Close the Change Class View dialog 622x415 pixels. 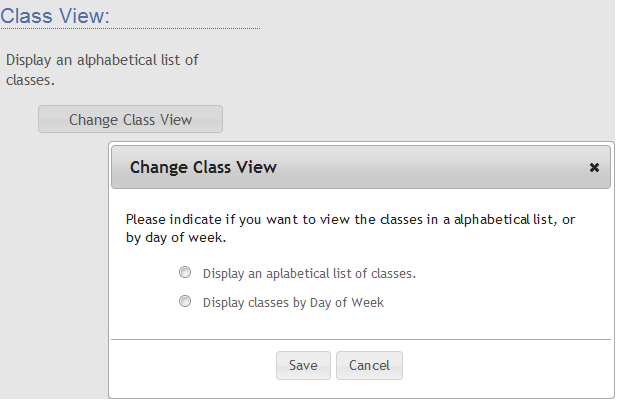coord(594,168)
